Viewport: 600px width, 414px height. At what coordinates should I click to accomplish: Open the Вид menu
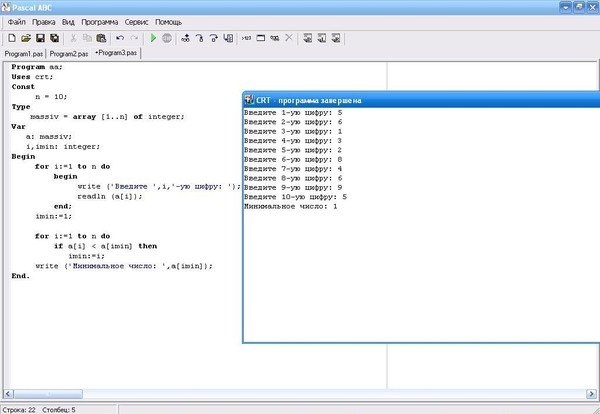point(68,22)
